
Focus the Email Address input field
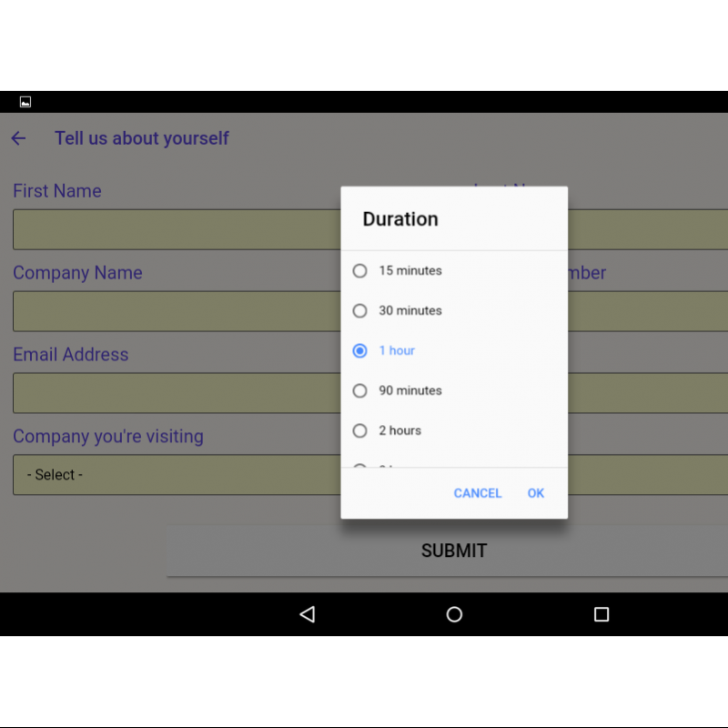pos(177,393)
